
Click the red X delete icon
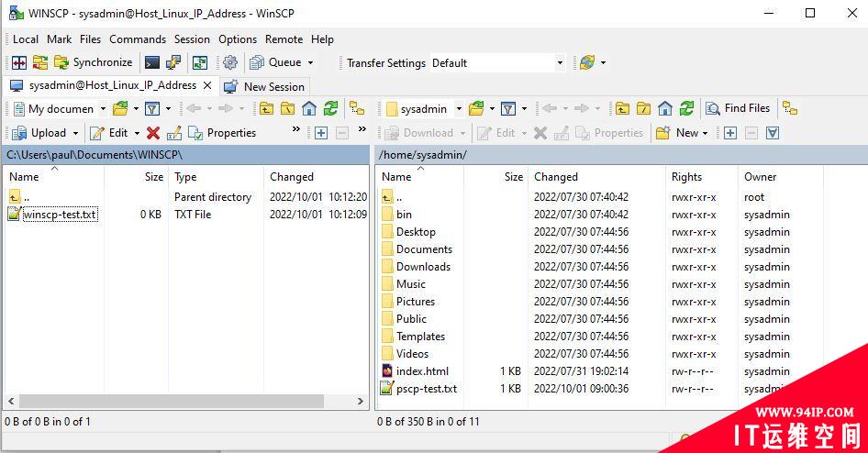click(153, 133)
